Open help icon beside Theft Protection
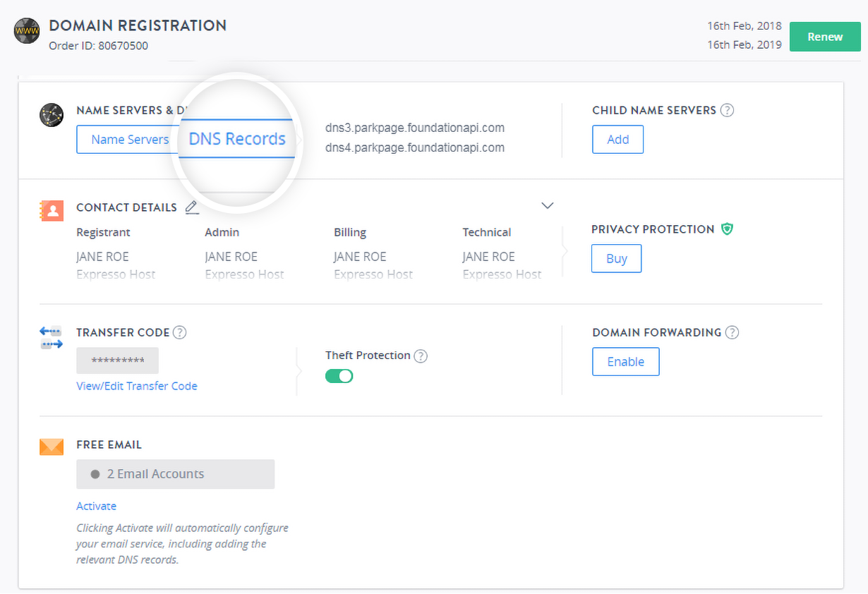The height and width of the screenshot is (594, 868). tap(421, 356)
